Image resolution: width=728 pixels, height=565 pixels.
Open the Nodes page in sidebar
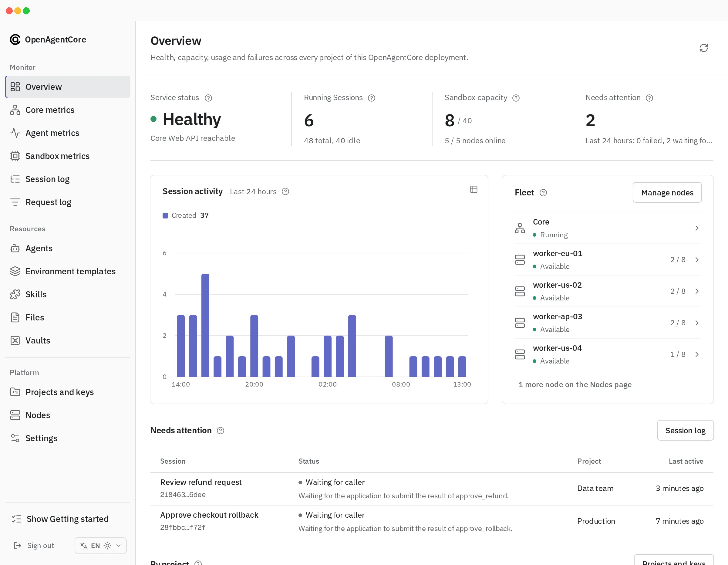68,415
